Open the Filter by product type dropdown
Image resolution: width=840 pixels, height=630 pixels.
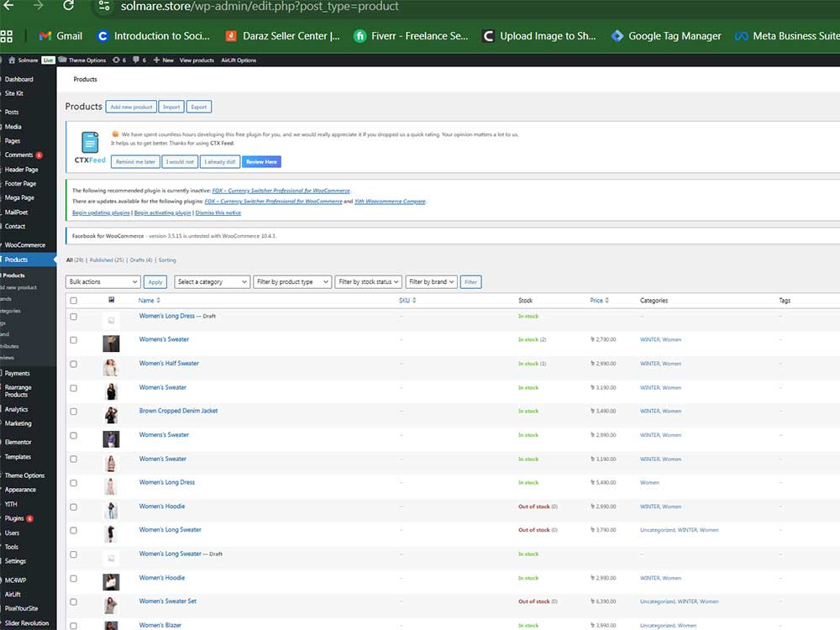(292, 281)
